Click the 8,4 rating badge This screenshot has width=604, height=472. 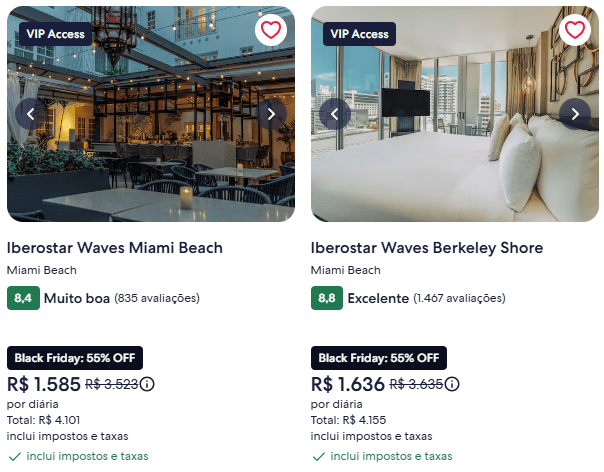point(23,298)
